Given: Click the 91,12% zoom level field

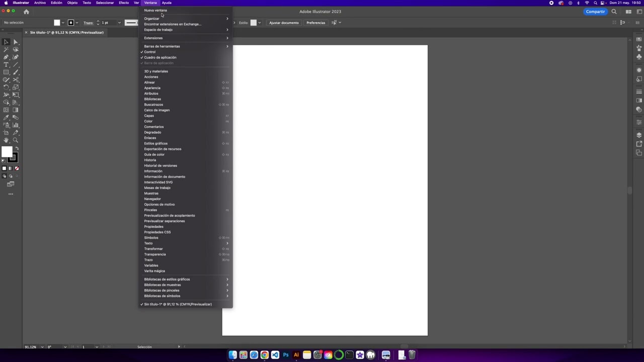Looking at the screenshot, I should (x=31, y=347).
